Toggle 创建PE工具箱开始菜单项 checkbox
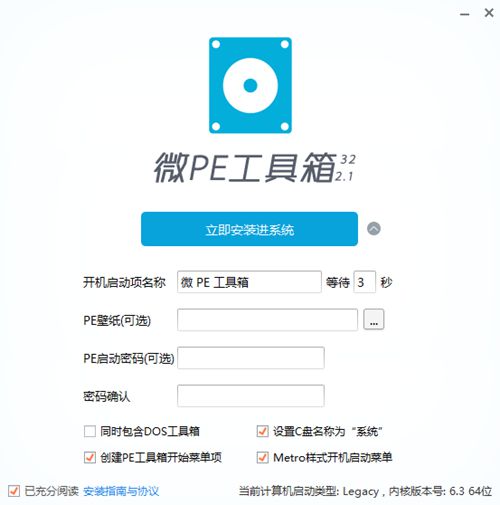This screenshot has height=505, width=500. [90, 457]
